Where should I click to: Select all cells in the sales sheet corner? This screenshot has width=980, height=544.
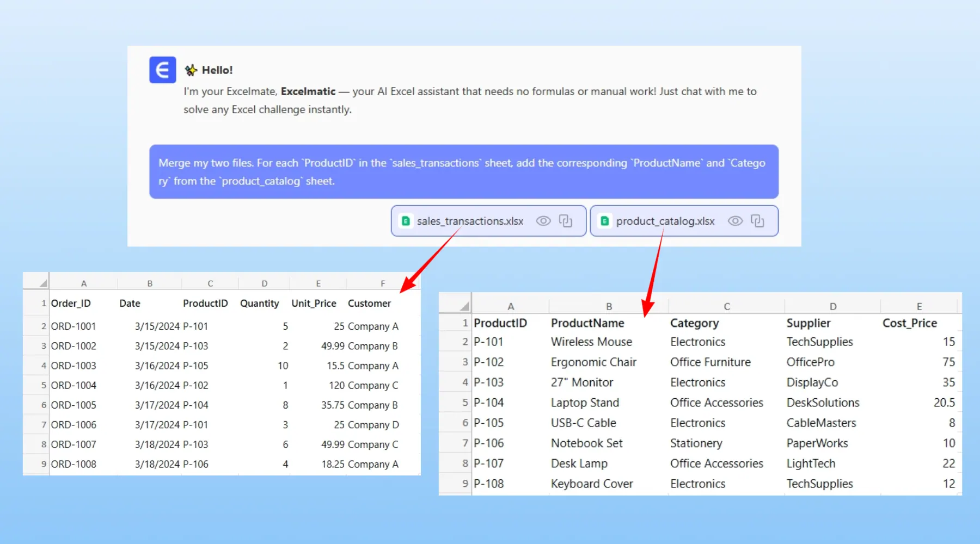coord(42,283)
